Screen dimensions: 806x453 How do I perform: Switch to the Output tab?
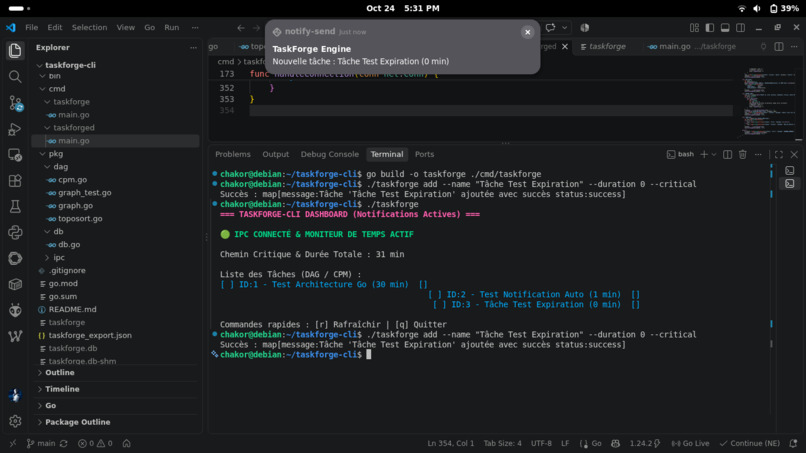coord(276,154)
